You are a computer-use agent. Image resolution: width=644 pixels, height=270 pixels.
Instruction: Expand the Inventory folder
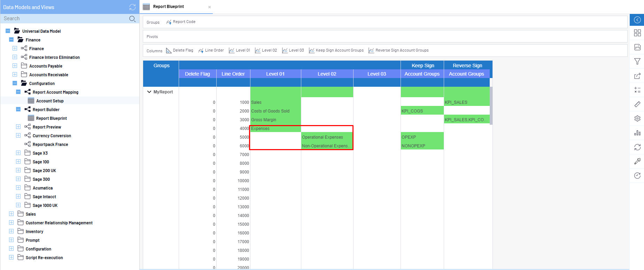11,231
